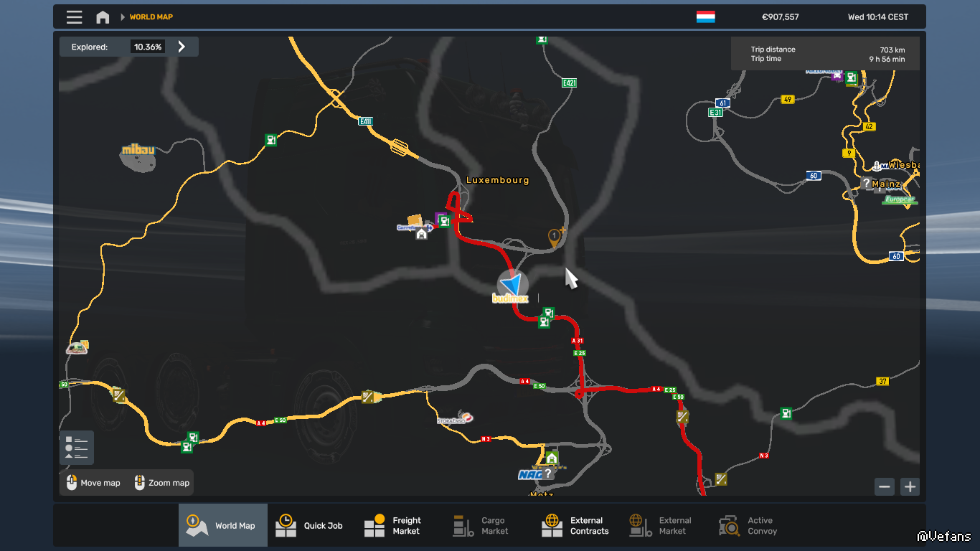This screenshot has height=551, width=980.
Task: Select the green E31 road sign
Action: pos(716,113)
